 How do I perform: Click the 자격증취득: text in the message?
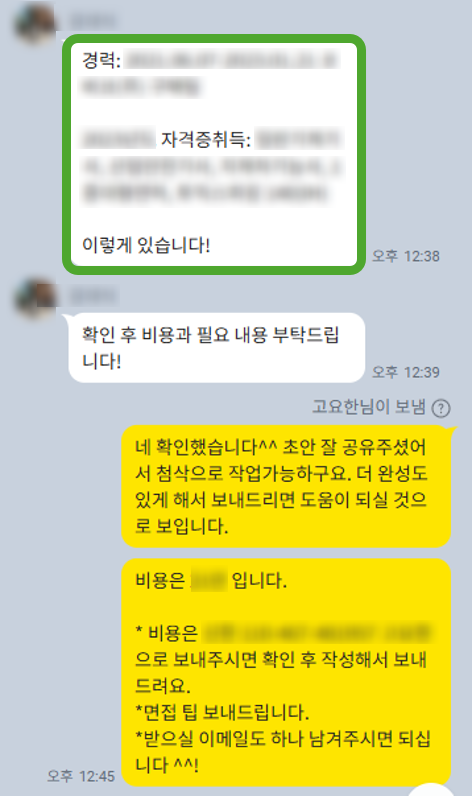tap(206, 139)
